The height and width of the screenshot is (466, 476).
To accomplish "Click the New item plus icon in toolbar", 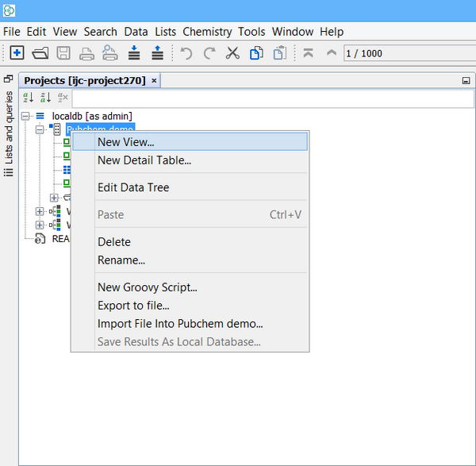I will pyautogui.click(x=17, y=53).
